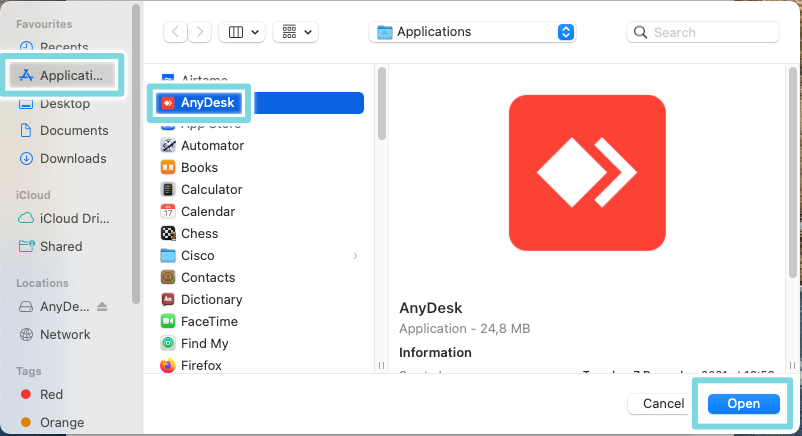Click the preview pane scrollbar
Image resolution: width=802 pixels, height=436 pixels.
[793, 173]
